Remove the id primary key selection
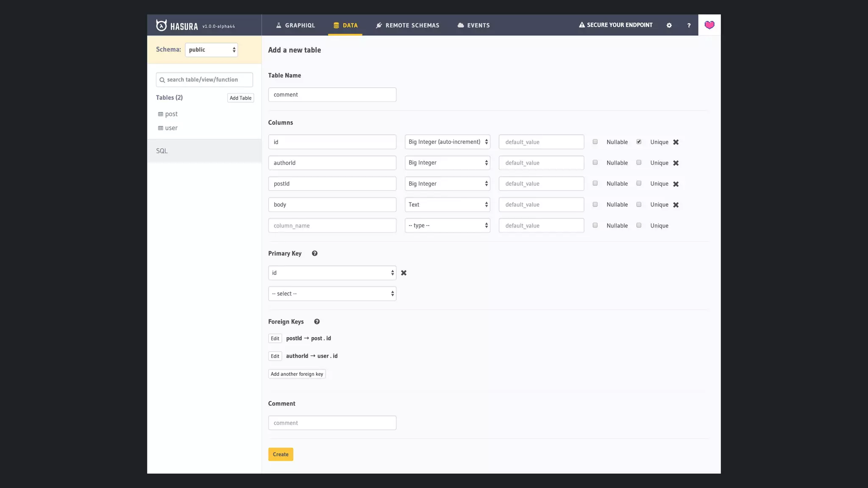868x488 pixels. (403, 273)
